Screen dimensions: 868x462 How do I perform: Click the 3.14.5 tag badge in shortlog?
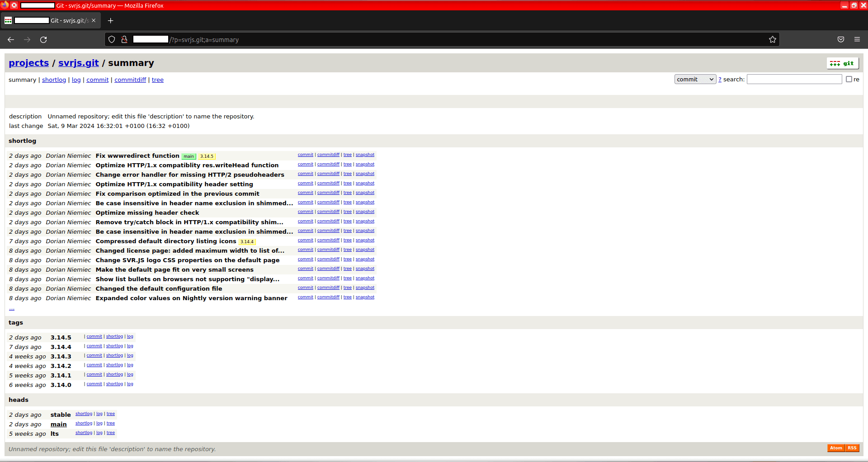(x=207, y=156)
